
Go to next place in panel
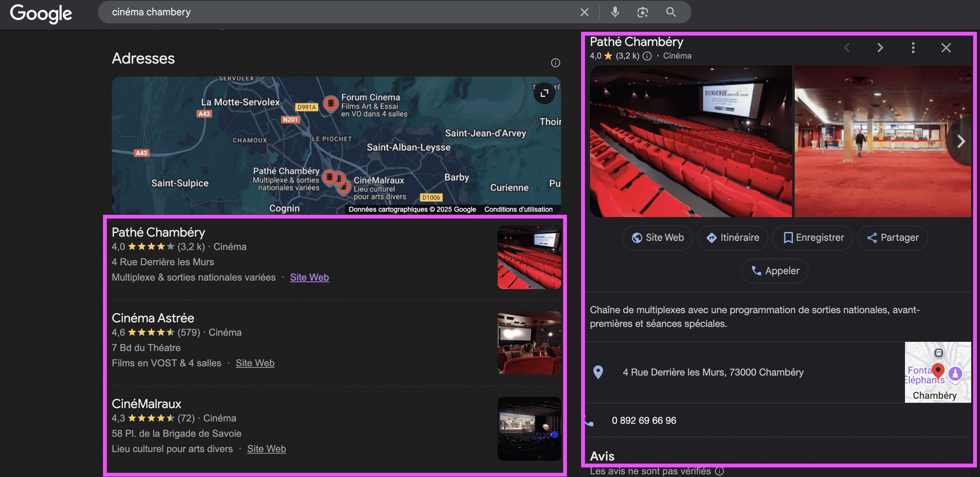pos(880,48)
